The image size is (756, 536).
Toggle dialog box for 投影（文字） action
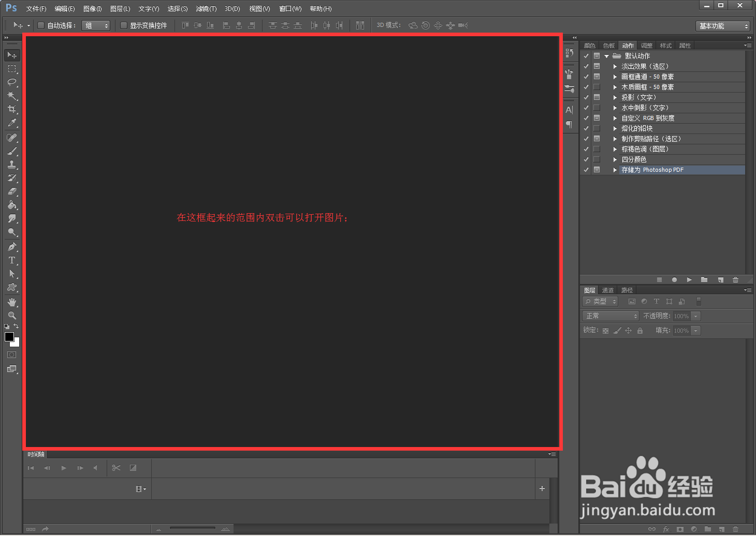(597, 97)
